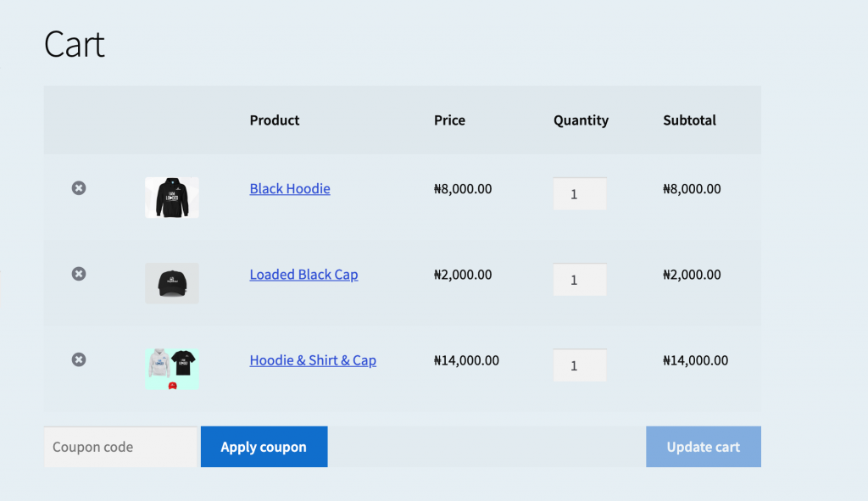Open the Loaded Black Cap product page
This screenshot has width=868, height=501.
coord(303,275)
